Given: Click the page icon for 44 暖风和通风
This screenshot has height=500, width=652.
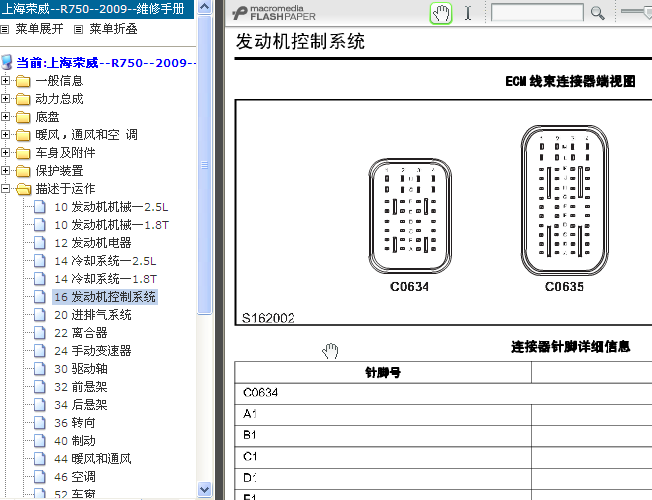Looking at the screenshot, I should [x=40, y=458].
